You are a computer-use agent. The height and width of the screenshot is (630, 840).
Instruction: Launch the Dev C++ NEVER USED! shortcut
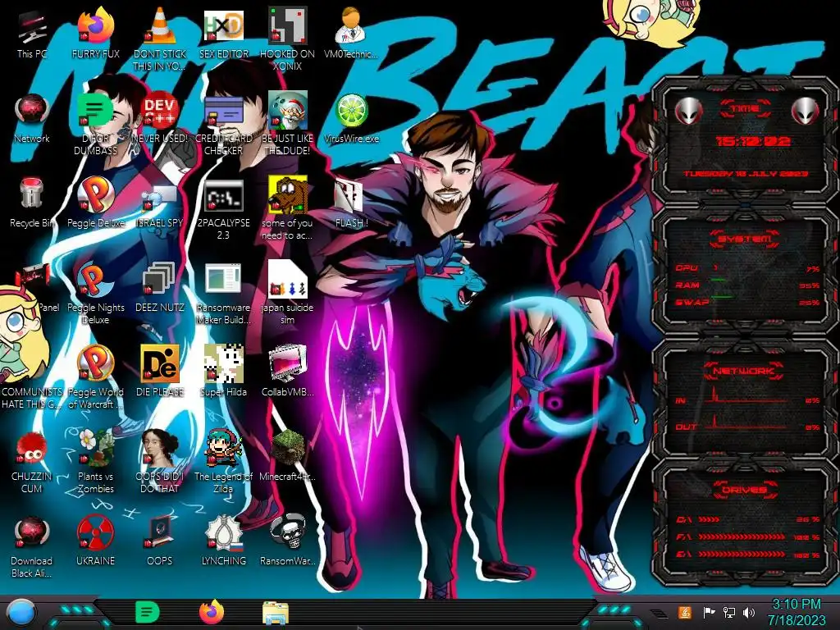160,119
